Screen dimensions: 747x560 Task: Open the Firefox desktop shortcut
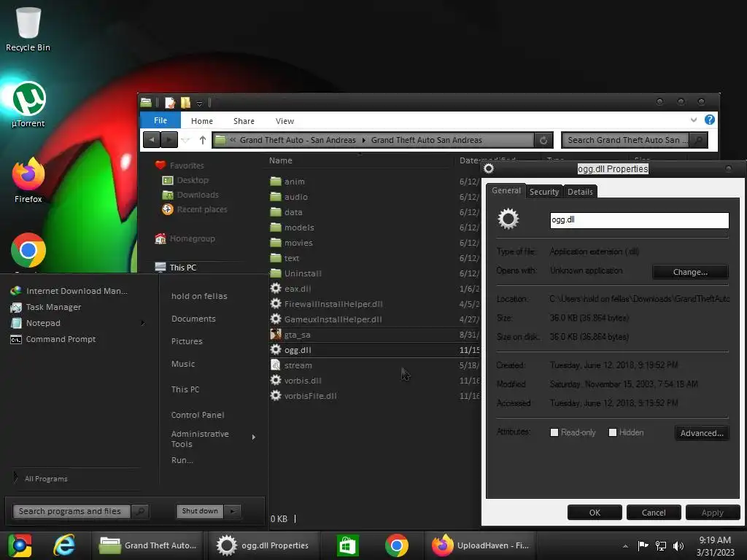(x=28, y=181)
